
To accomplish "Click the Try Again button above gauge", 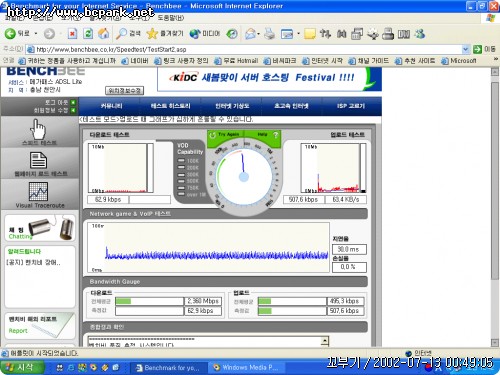I will tap(225, 135).
